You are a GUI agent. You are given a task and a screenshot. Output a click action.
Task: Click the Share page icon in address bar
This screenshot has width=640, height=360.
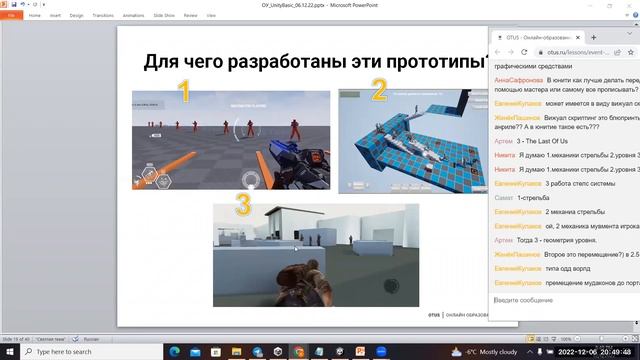(618, 52)
